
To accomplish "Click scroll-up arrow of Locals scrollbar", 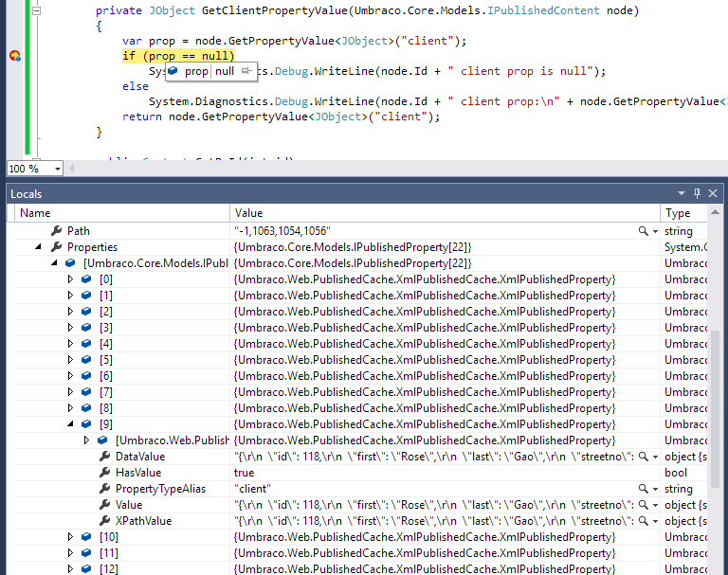I will point(715,213).
